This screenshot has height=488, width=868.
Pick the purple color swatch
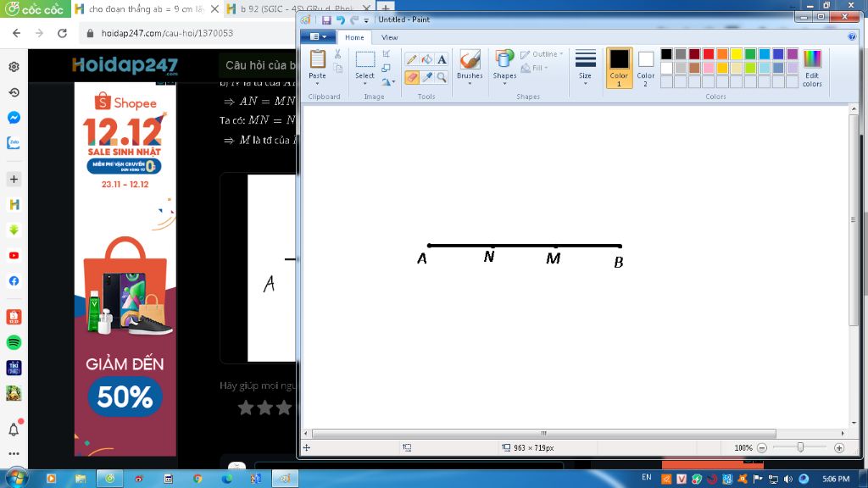click(x=793, y=53)
